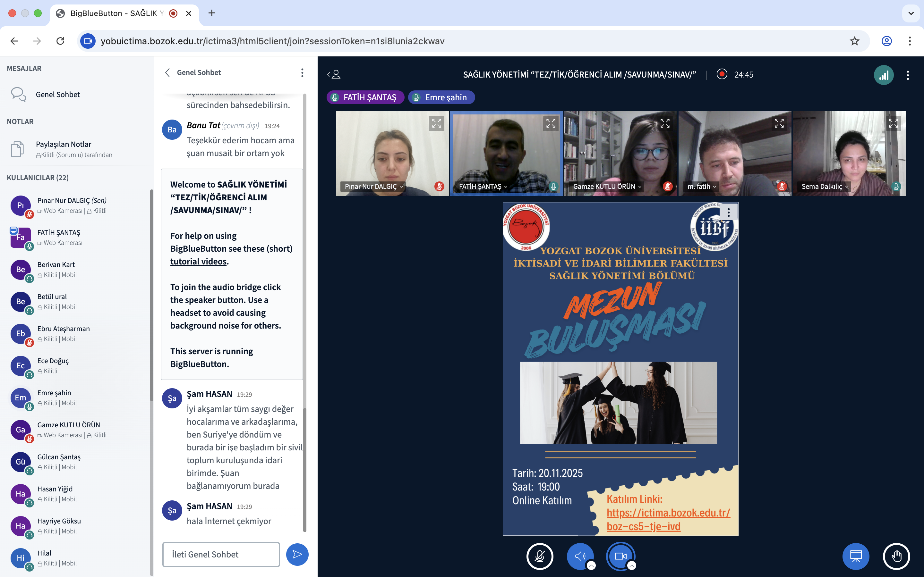
Task: Click the tutorial videos link
Action: (x=199, y=261)
